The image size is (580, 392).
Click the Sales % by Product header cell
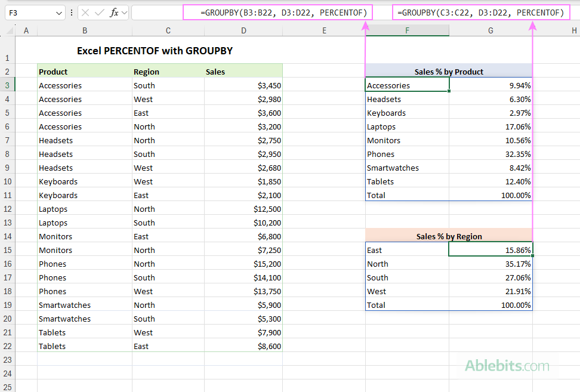tap(449, 72)
